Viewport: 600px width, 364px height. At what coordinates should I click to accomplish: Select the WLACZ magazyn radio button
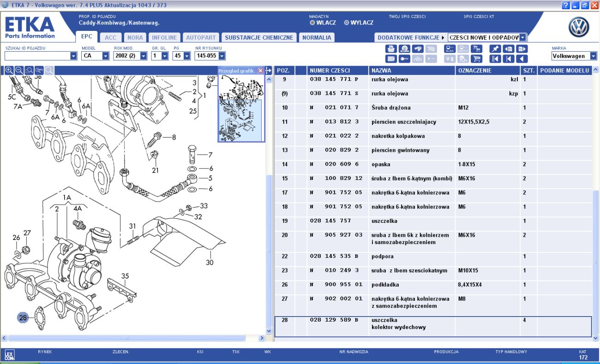pos(312,23)
